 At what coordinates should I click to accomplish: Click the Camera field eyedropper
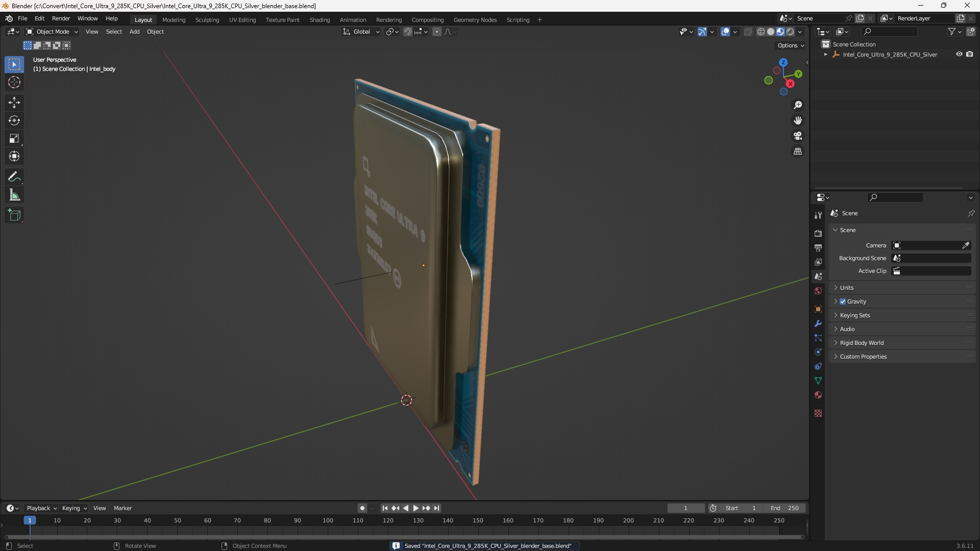tap(966, 245)
